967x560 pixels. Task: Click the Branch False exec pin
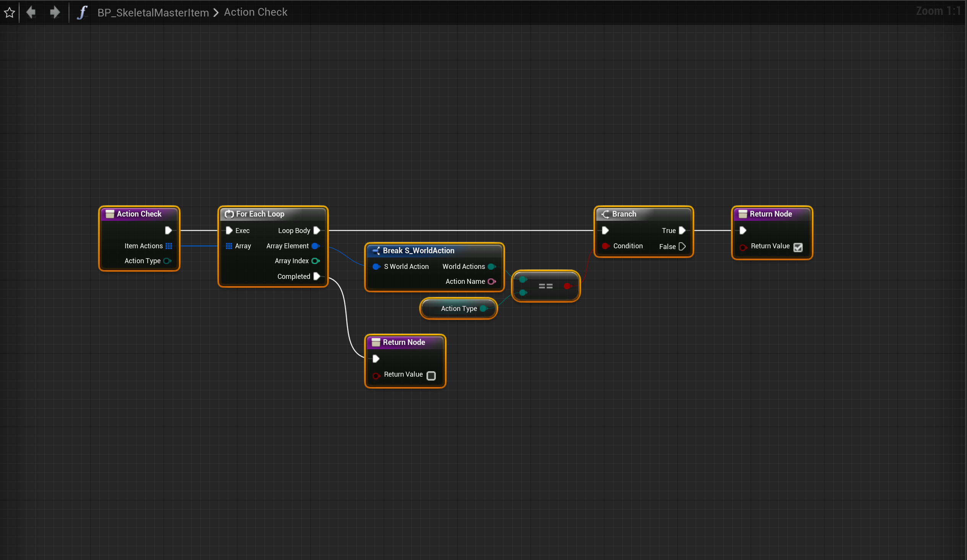click(x=682, y=246)
